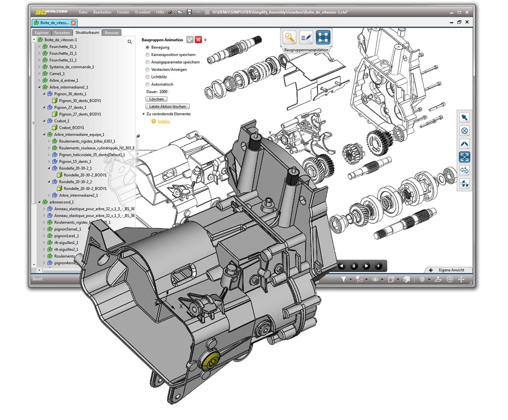Click the explode arrows icon on right toolbar
The image size is (508, 420).
coord(465,157)
